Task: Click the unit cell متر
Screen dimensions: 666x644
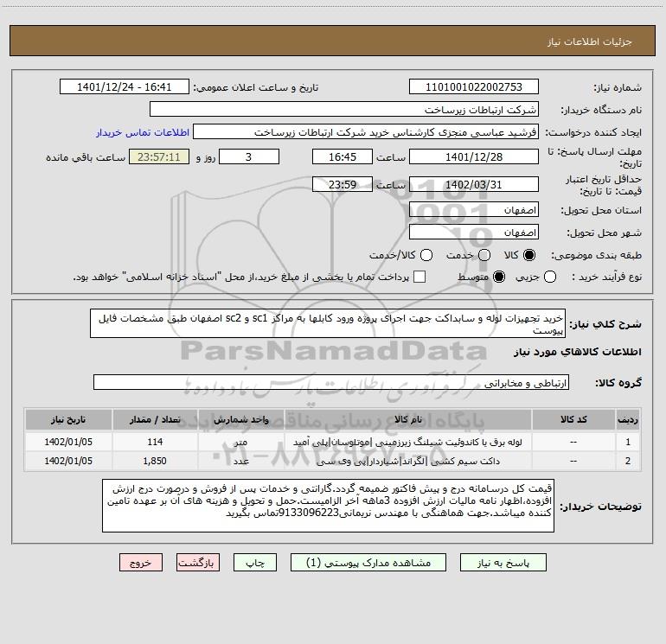Action: point(240,442)
